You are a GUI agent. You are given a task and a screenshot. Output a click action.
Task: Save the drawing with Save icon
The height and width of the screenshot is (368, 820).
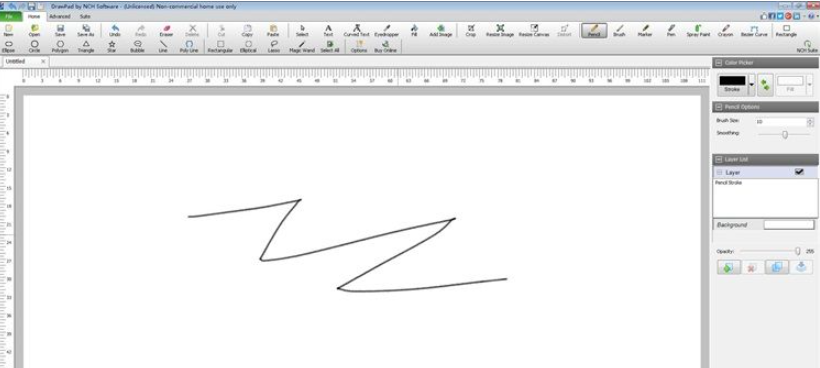[60, 30]
